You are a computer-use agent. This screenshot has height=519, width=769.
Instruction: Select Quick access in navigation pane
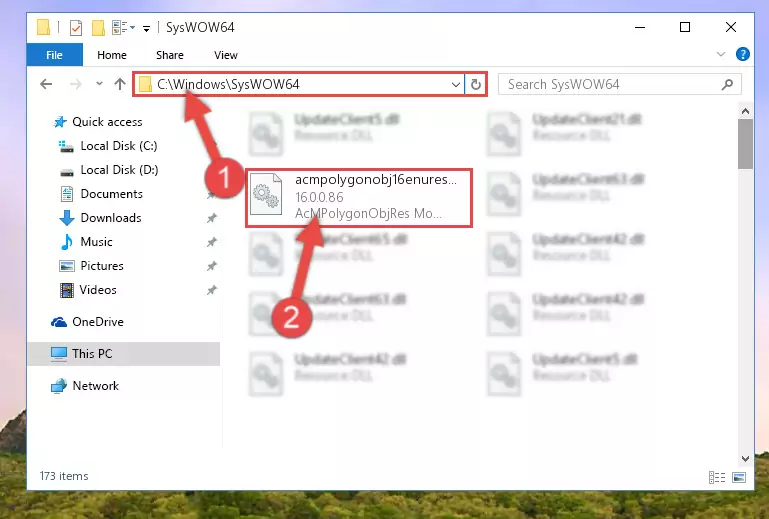tap(107, 122)
